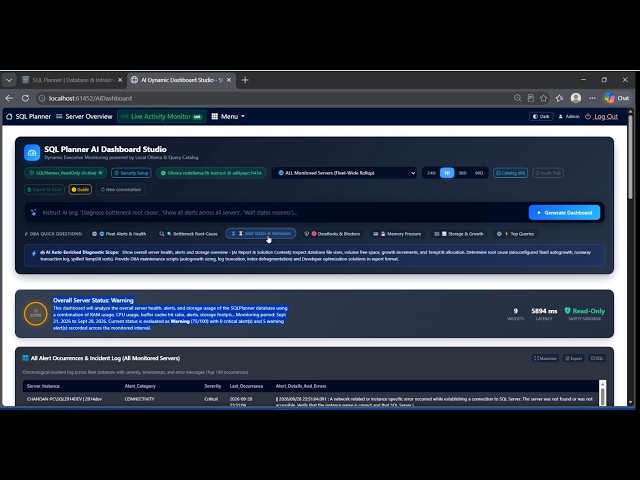640x480 pixels.
Task: Click the SQL Planner home icon in navbar
Action: pos(9,116)
